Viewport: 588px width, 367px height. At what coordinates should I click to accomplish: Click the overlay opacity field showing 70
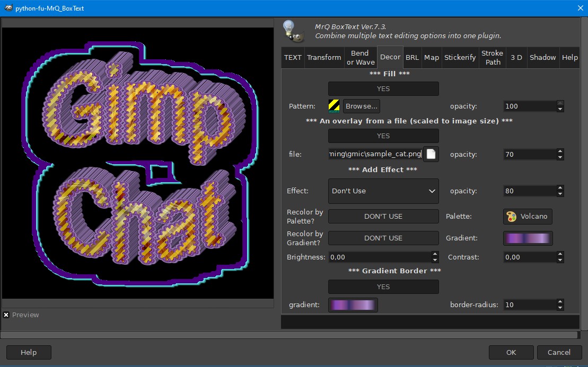[530, 154]
